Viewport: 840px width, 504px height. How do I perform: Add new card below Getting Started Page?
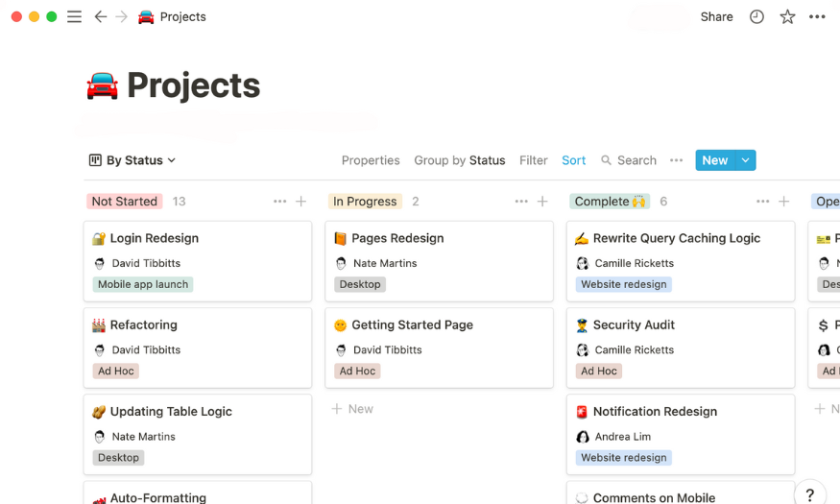click(352, 409)
